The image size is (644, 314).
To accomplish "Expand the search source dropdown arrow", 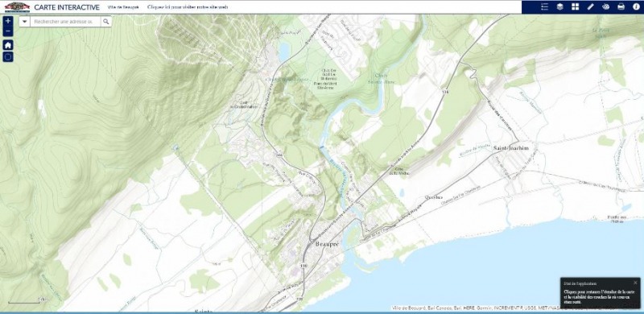I will point(25,22).
